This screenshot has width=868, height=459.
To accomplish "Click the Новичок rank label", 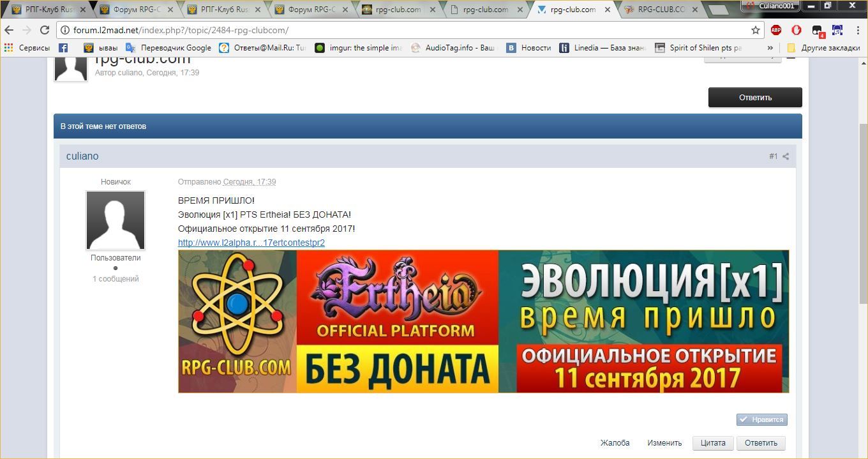I will click(x=116, y=182).
